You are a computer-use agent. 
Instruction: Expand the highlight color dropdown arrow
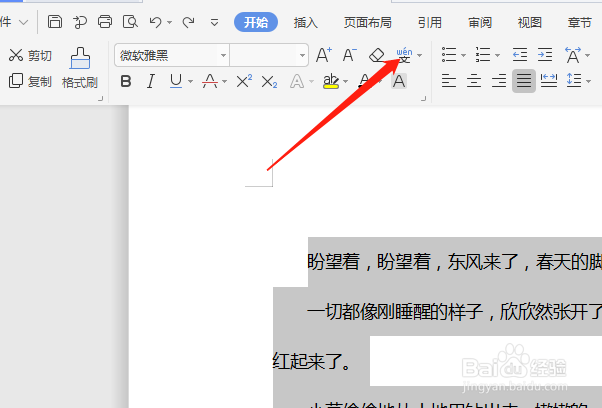pyautogui.click(x=346, y=81)
